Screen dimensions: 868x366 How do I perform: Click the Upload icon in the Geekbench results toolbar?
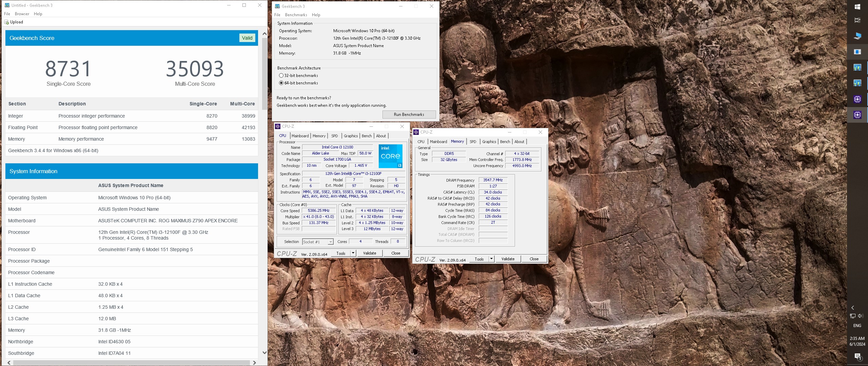point(6,22)
